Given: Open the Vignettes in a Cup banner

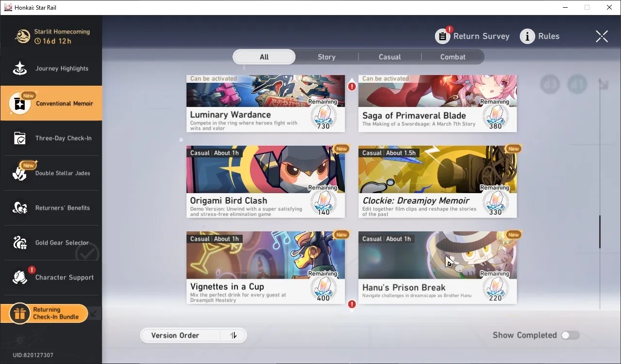Looking at the screenshot, I should (265, 255).
